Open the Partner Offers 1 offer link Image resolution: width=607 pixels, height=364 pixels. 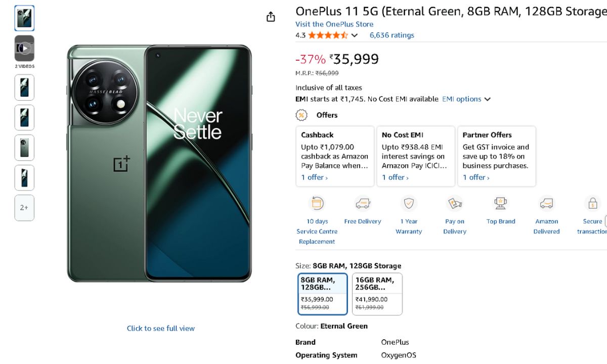[476, 177]
